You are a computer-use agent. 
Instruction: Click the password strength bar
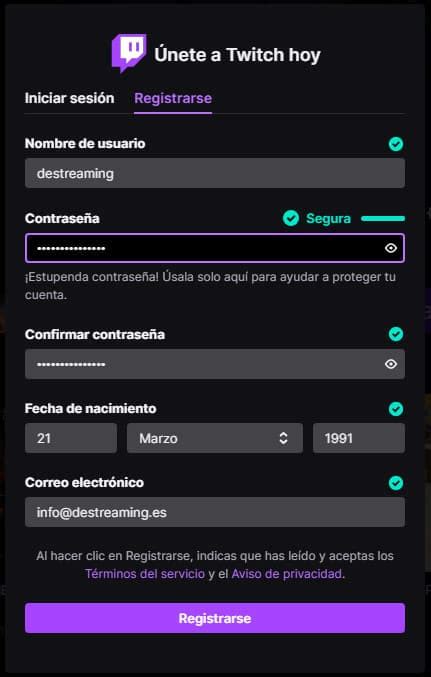[x=383, y=218]
